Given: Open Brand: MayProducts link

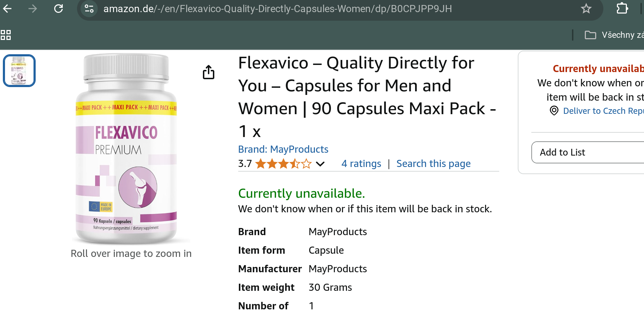Looking at the screenshot, I should point(283,149).
